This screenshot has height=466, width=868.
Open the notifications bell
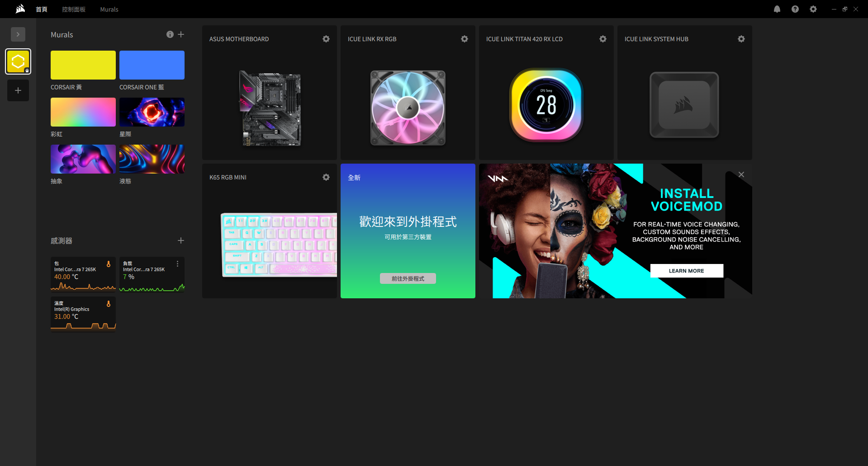click(777, 9)
